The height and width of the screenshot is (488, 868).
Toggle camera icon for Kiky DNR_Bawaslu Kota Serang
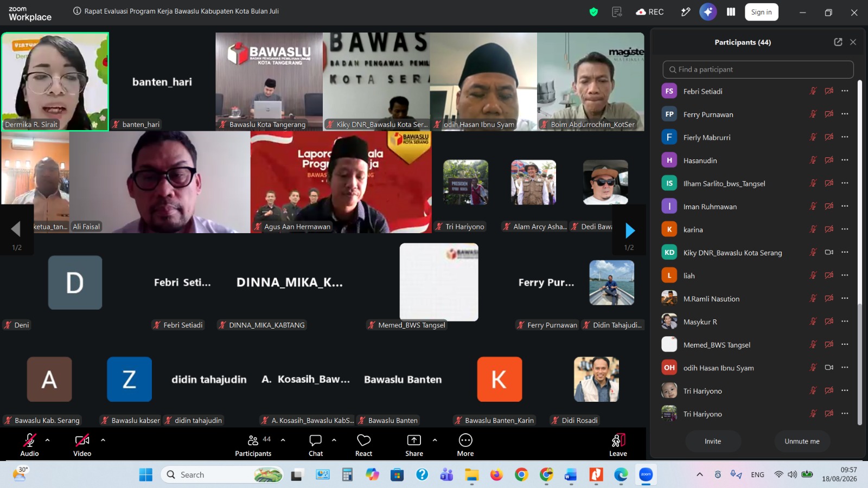[x=829, y=252]
